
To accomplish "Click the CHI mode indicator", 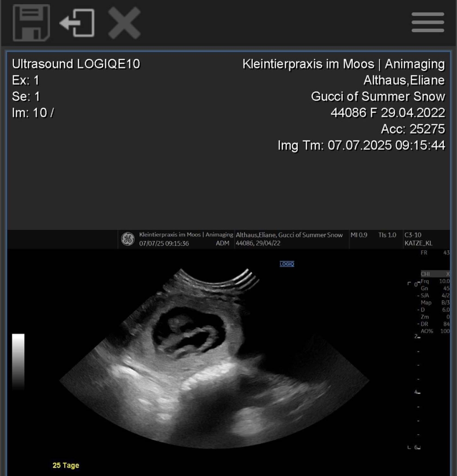I will [x=425, y=274].
